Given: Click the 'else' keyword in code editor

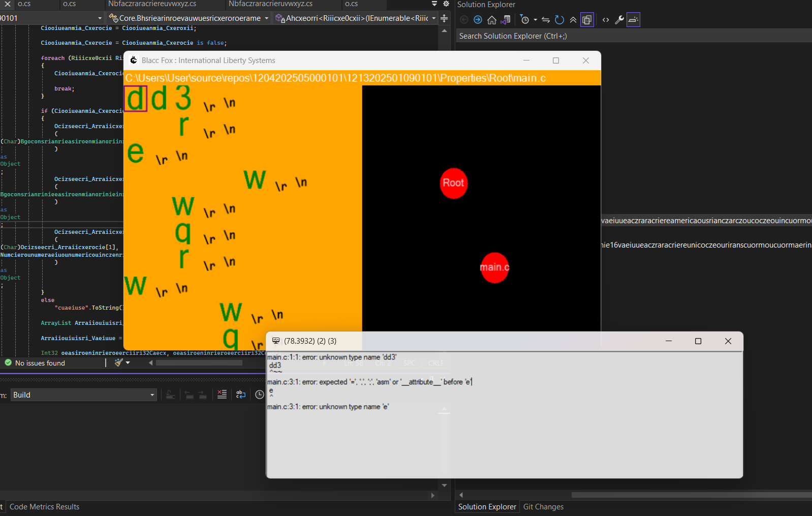Looking at the screenshot, I should pos(48,300).
